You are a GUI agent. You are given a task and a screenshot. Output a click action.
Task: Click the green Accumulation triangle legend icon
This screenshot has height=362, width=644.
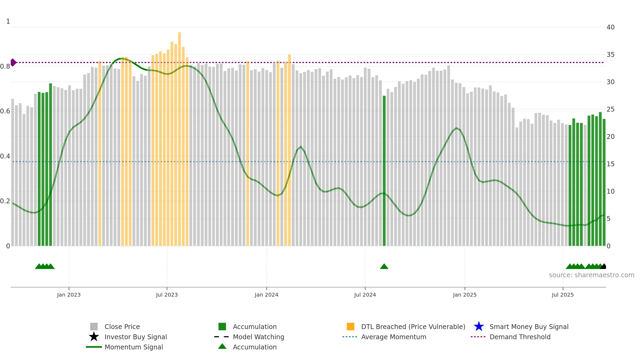coord(222,346)
